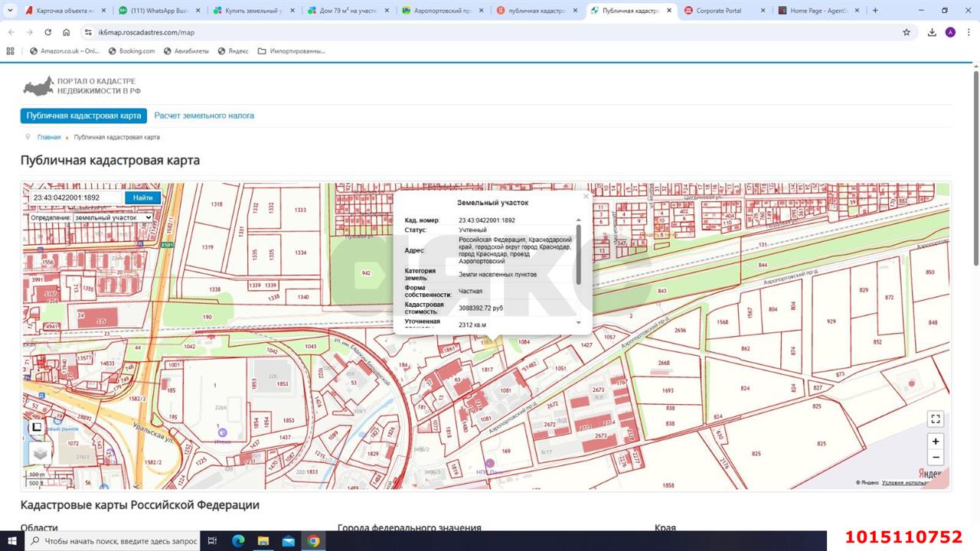The width and height of the screenshot is (980, 551).
Task: Zoom out on the cadastral map
Action: 935,458
